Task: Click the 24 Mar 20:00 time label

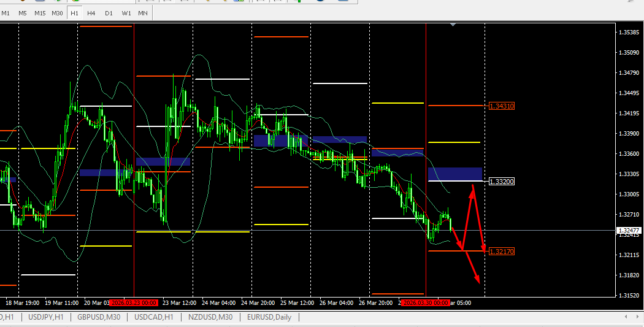Action: pyautogui.click(x=258, y=302)
